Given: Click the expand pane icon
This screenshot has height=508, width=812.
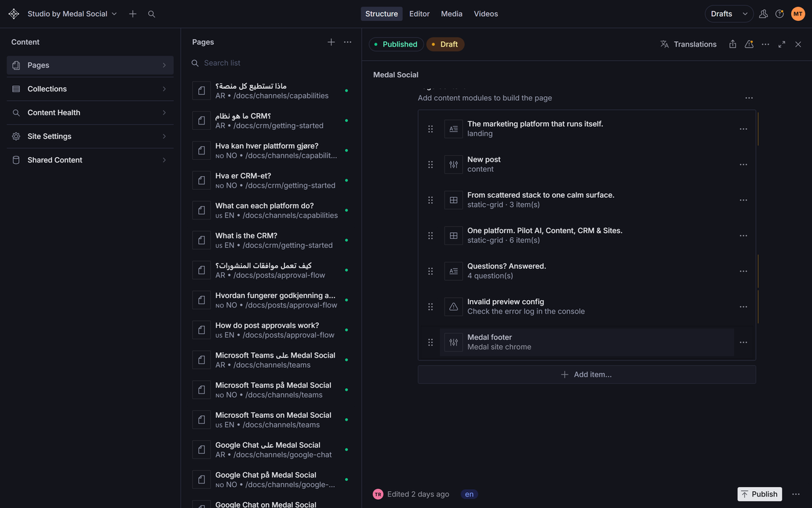Looking at the screenshot, I should point(782,44).
